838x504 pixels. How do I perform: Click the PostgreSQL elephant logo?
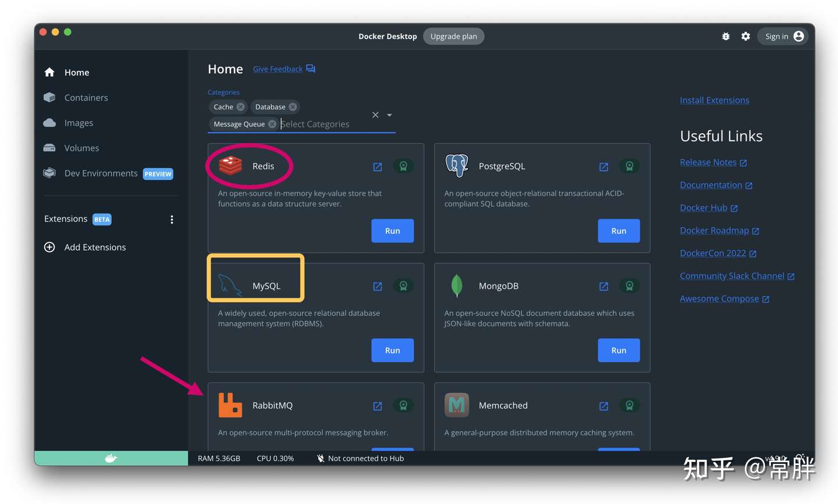click(457, 166)
